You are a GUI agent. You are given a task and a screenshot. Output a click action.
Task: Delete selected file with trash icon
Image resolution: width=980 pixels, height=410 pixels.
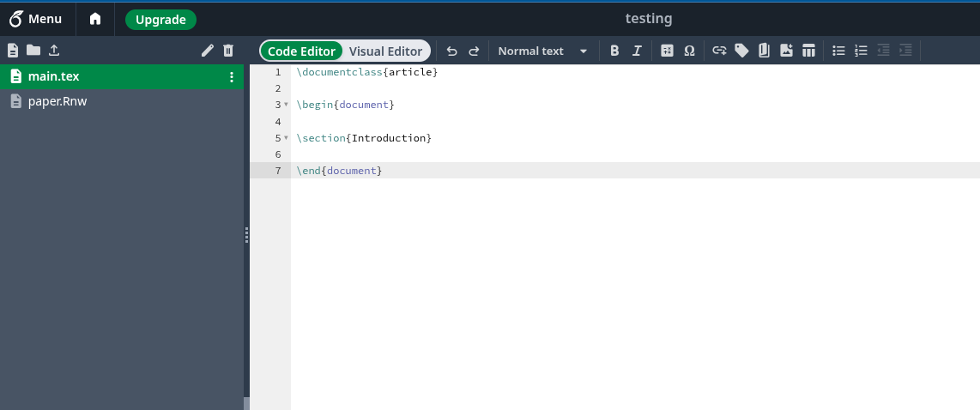pyautogui.click(x=228, y=51)
